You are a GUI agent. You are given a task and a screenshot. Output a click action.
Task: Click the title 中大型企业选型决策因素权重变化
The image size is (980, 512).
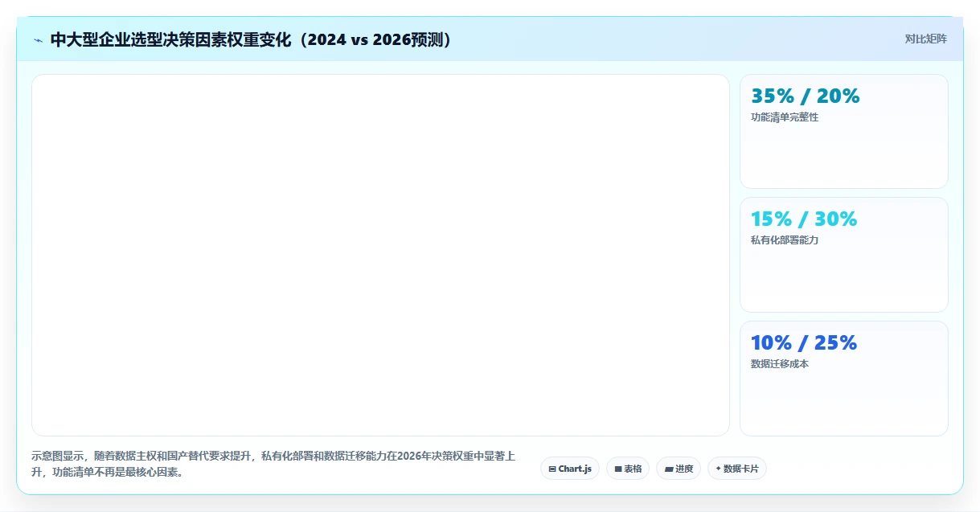(x=252, y=39)
